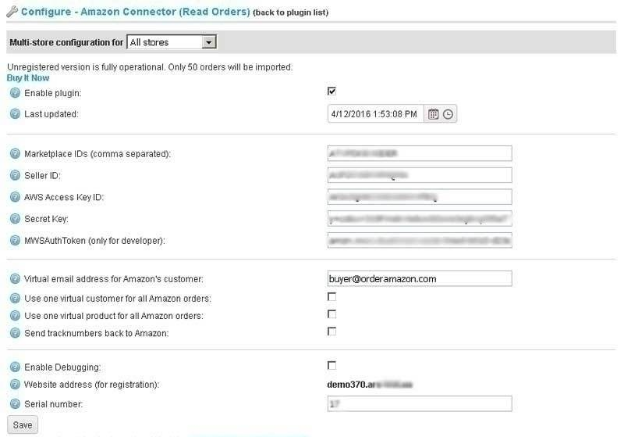This screenshot has height=438, width=624.
Task: Follow the Buy It Now link
Action: (x=27, y=77)
